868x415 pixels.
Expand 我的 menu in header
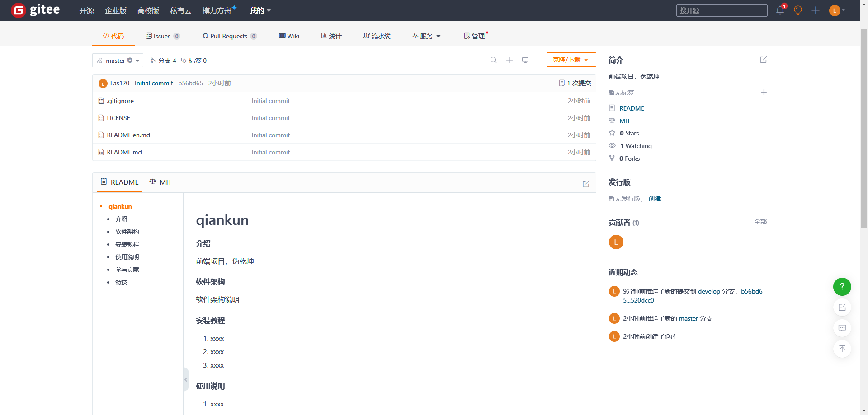pos(260,10)
